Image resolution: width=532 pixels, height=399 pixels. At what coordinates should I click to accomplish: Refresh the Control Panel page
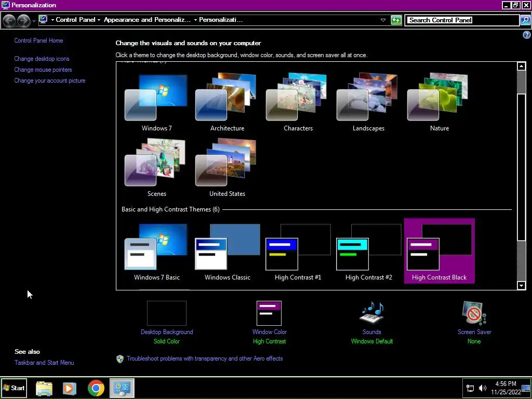[396, 20]
